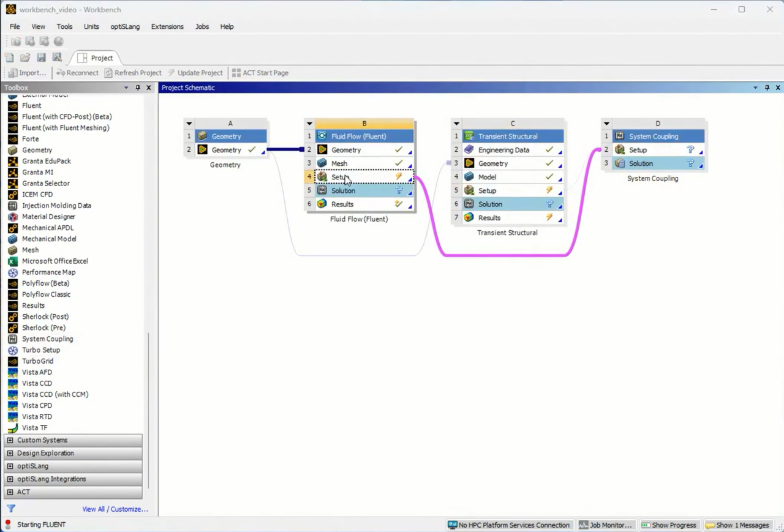Close the Toolbox pane
784x532 pixels.
[x=149, y=88]
